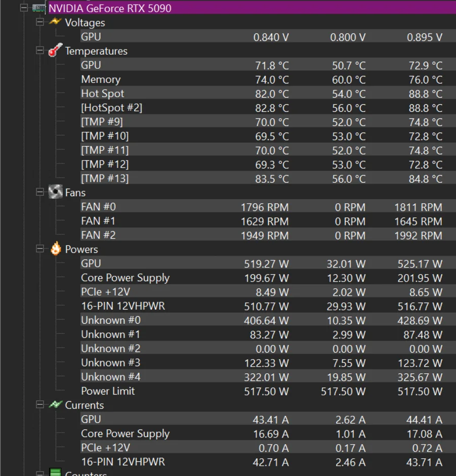
Task: Select 16-PIN 12VHPWR under Powers
Action: pyautogui.click(x=268, y=306)
